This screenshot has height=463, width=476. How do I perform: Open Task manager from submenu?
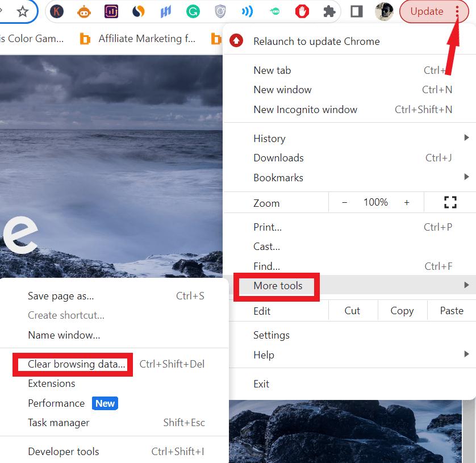click(x=114, y=423)
